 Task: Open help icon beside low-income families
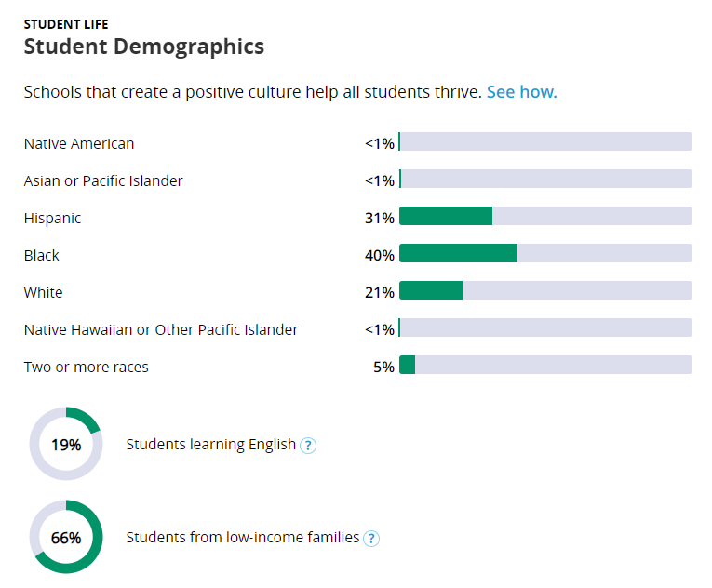[371, 539]
